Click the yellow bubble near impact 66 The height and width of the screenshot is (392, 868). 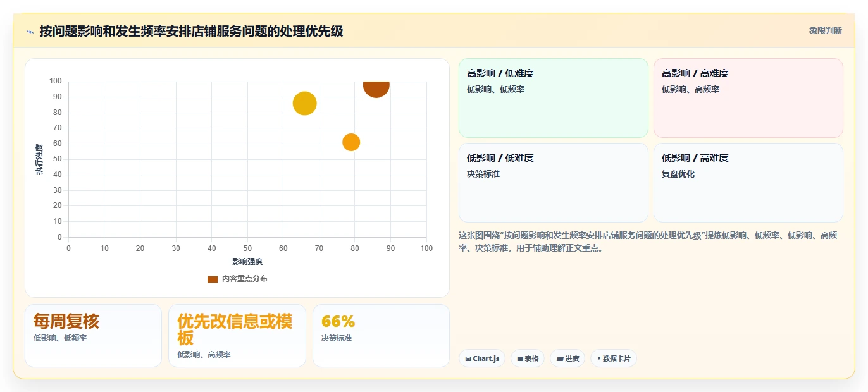coord(304,104)
